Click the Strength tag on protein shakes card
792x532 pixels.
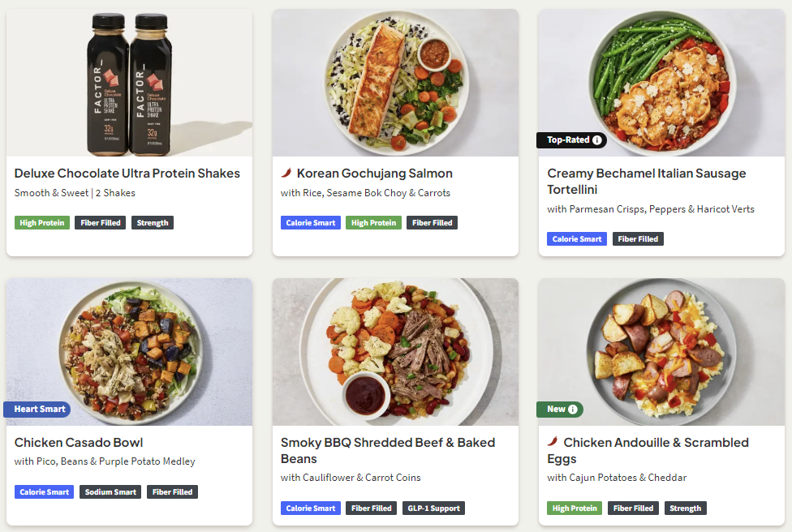click(x=153, y=222)
